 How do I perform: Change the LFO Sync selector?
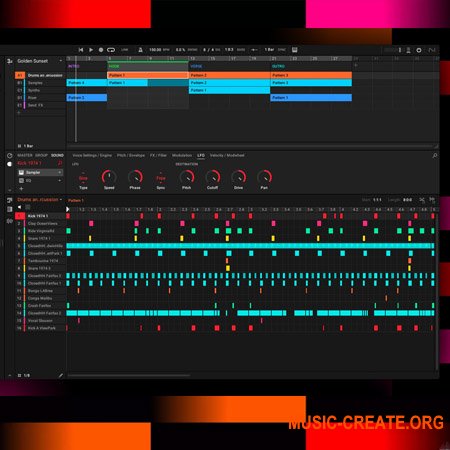(x=161, y=178)
